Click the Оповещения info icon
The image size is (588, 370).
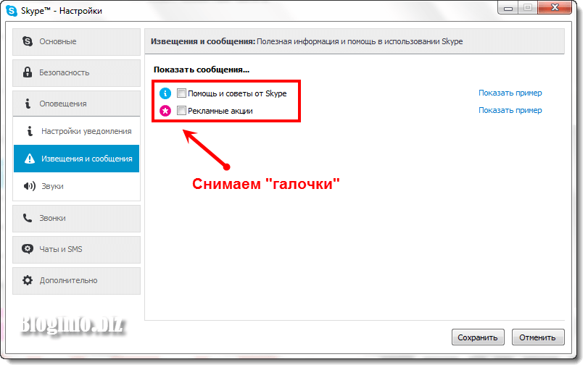pyautogui.click(x=28, y=104)
